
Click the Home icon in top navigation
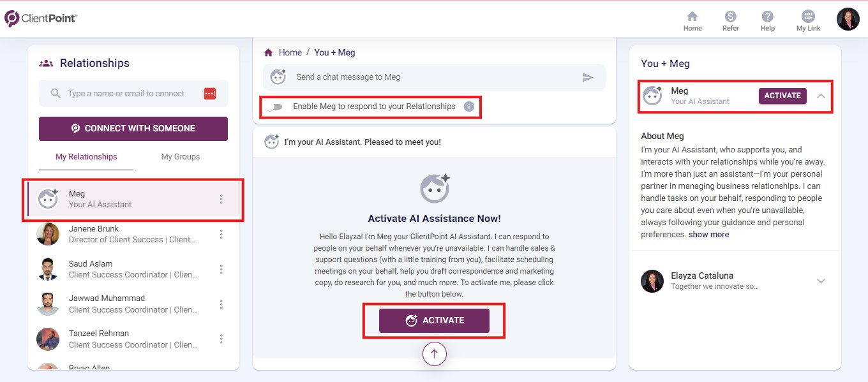(692, 19)
